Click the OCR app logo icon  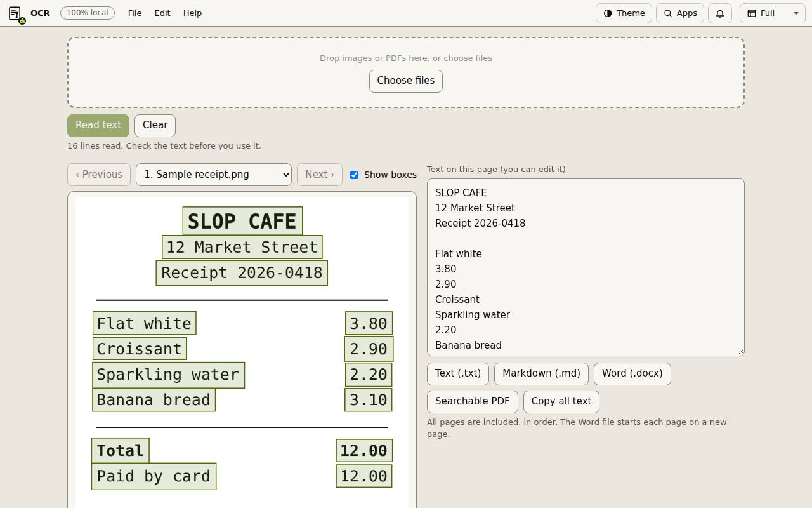[16, 13]
